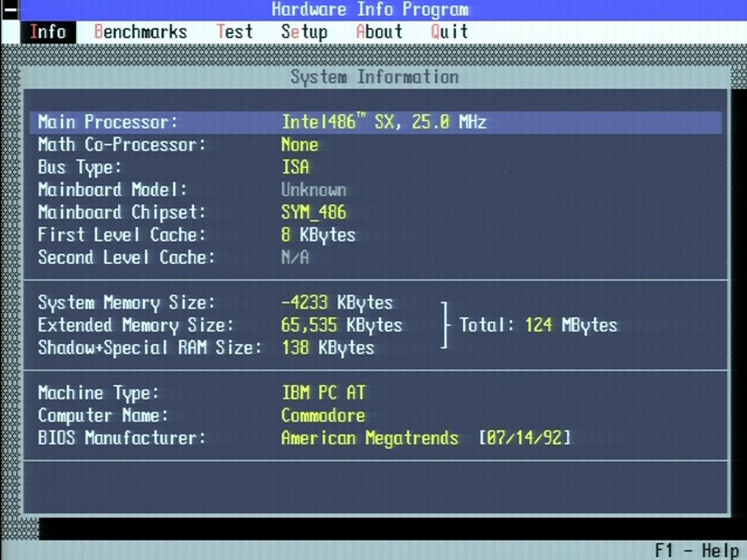Image resolution: width=747 pixels, height=560 pixels.
Task: Open the Setup menu
Action: point(304,32)
